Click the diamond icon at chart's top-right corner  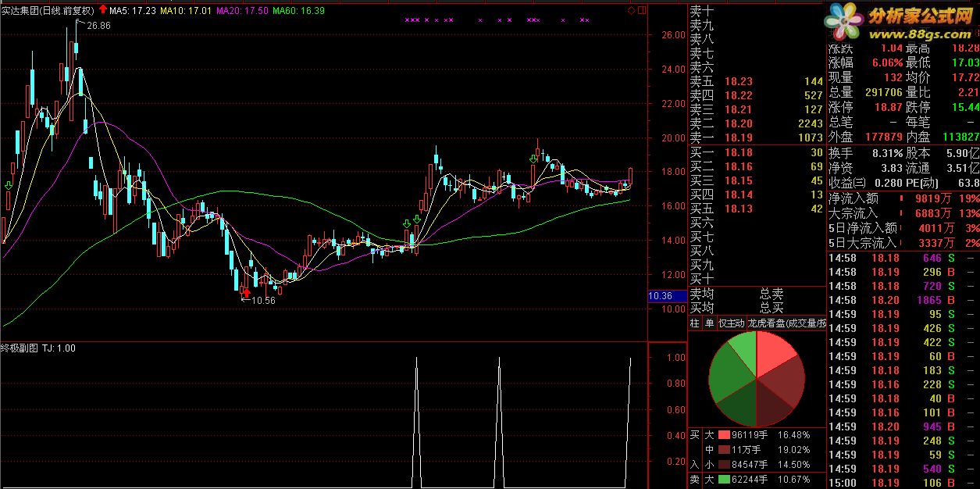pos(631,10)
